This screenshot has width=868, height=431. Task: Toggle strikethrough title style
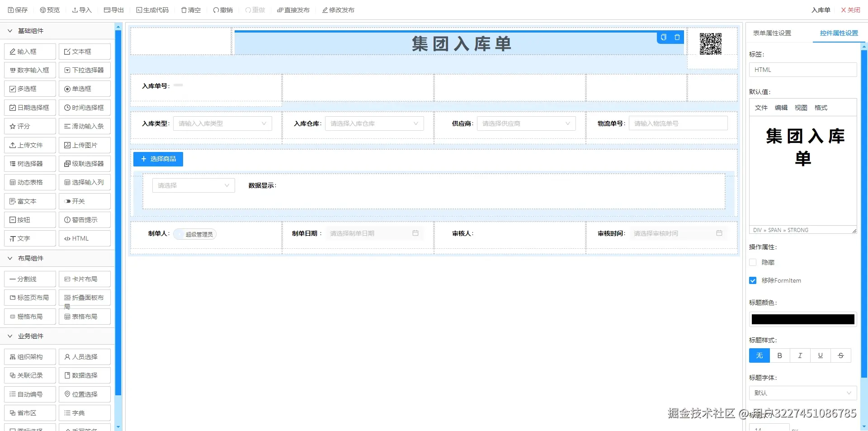(841, 355)
